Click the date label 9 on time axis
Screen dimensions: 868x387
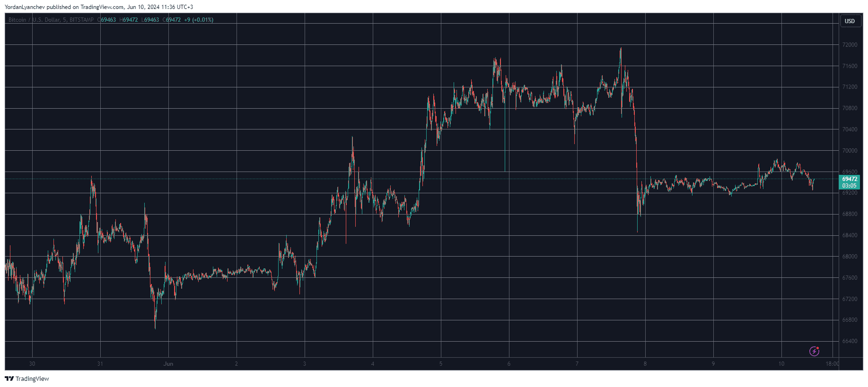point(713,364)
